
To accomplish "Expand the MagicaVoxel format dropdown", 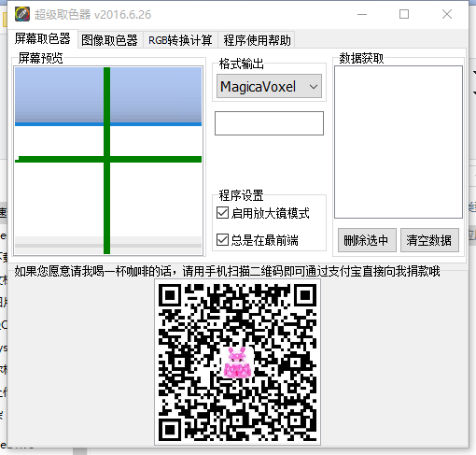I will click(x=269, y=86).
